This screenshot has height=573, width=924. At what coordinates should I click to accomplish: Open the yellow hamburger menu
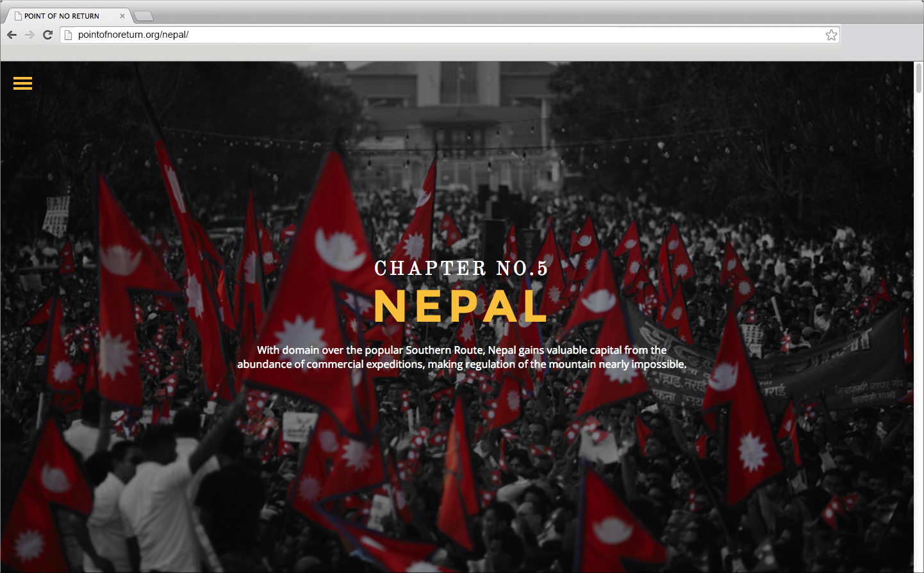(22, 83)
